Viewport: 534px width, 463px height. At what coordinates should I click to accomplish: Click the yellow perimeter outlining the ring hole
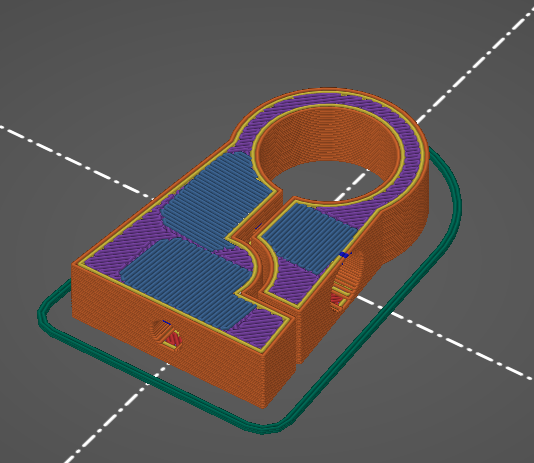405,160
